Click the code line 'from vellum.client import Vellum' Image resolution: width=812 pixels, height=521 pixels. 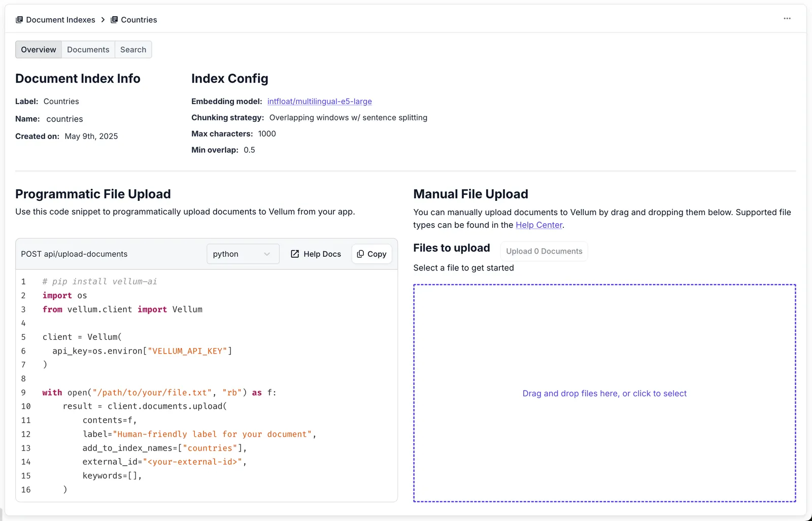[x=122, y=309]
